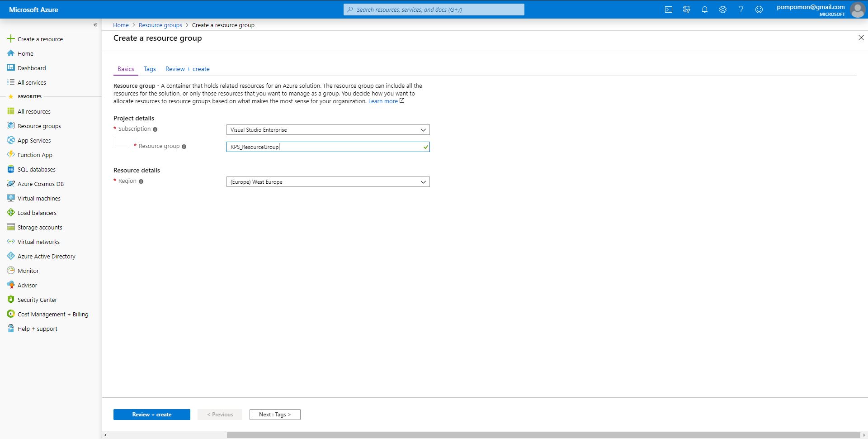Switch to the Review + create tab
Image resolution: width=868 pixels, height=439 pixels.
[x=188, y=69]
